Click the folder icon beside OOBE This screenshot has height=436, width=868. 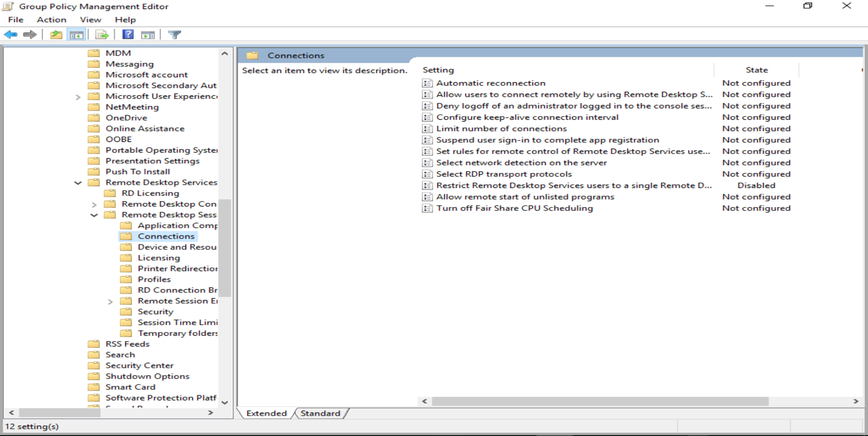point(94,140)
